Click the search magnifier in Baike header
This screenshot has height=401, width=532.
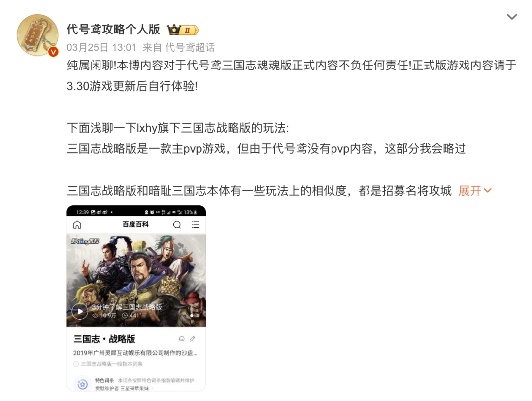click(x=177, y=225)
